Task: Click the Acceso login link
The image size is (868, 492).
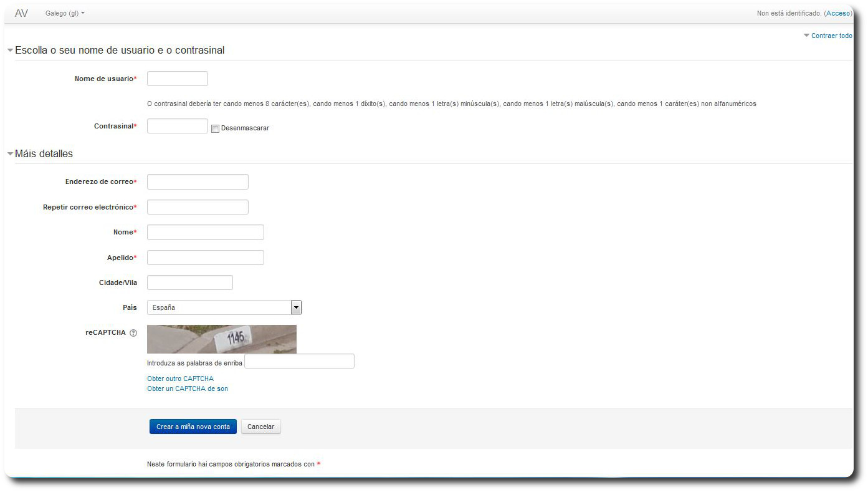Action: [x=838, y=13]
